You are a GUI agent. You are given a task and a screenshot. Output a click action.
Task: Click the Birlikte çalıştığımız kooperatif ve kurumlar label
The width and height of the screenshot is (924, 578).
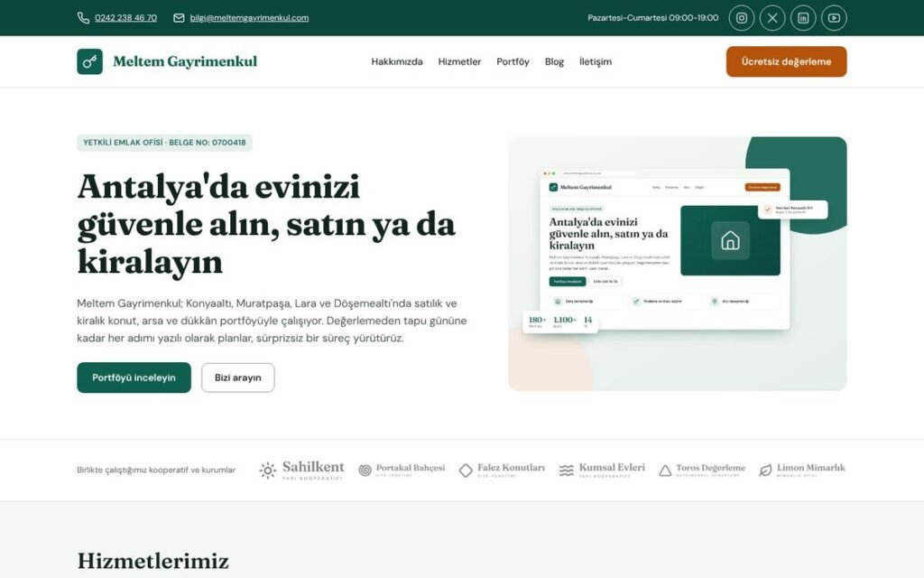pyautogui.click(x=156, y=470)
